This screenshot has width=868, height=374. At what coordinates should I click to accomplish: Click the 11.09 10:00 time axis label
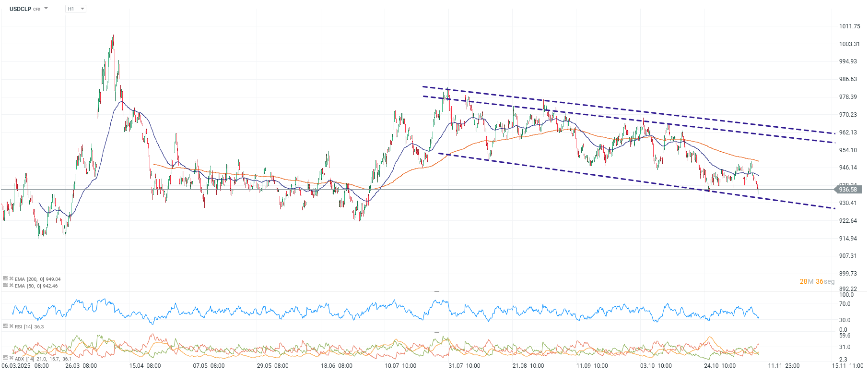point(592,366)
